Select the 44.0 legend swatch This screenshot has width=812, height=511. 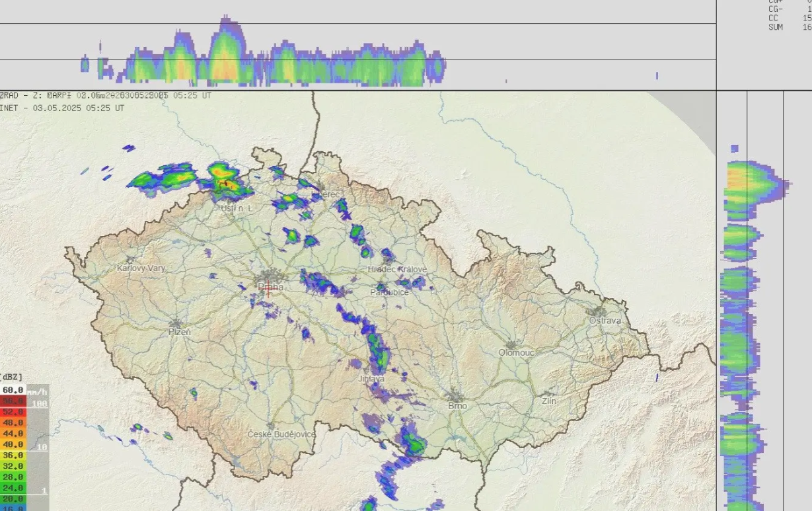click(x=13, y=433)
